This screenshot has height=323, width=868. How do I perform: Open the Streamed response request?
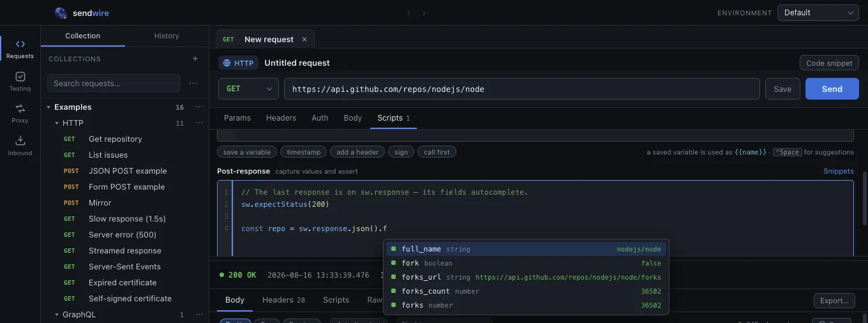tap(125, 251)
